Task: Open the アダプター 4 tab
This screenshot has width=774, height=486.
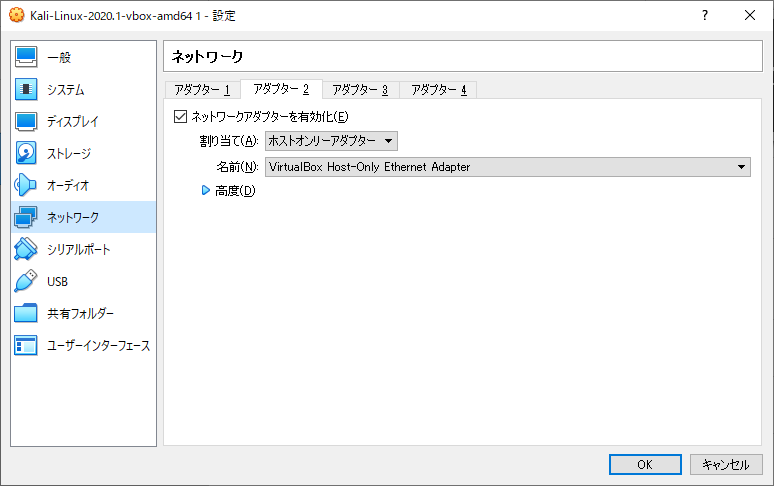Action: coord(439,90)
